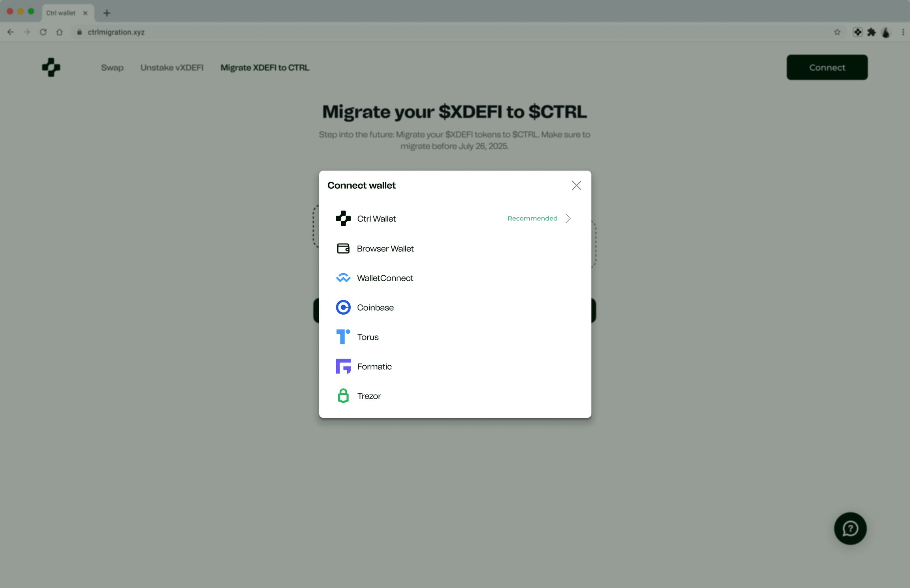
Task: Click the Recommended label link
Action: click(x=532, y=218)
